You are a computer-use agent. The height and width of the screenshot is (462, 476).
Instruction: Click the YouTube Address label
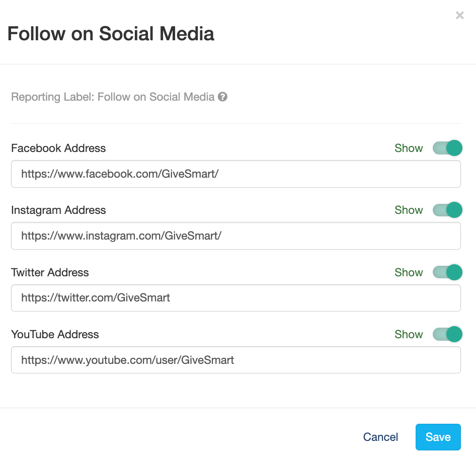pos(55,334)
